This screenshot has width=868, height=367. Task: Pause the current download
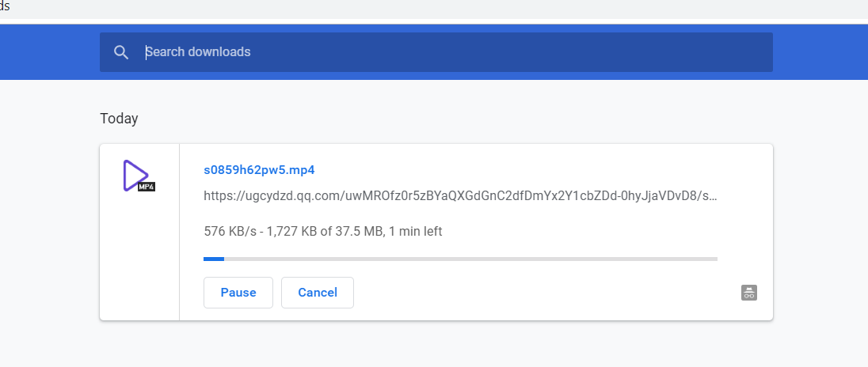coord(238,293)
